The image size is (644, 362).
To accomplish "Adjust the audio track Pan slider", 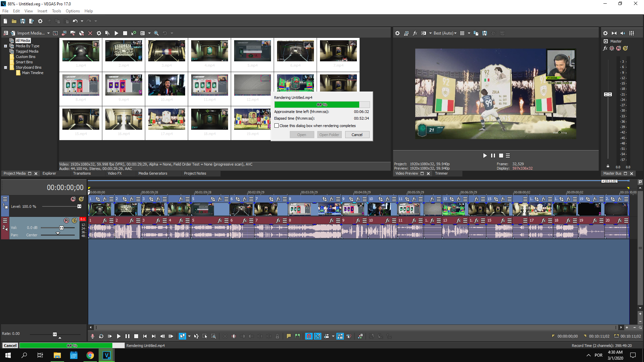I will [58, 234].
